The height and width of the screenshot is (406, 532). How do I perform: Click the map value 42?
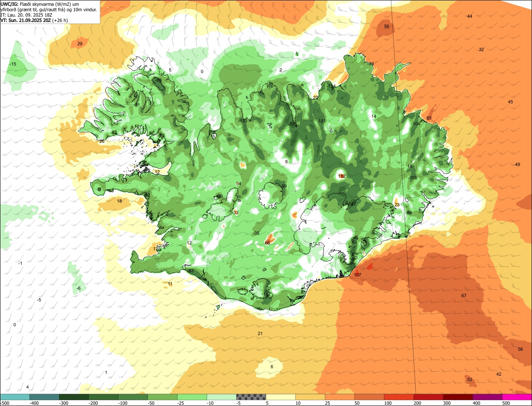pyautogui.click(x=499, y=374)
